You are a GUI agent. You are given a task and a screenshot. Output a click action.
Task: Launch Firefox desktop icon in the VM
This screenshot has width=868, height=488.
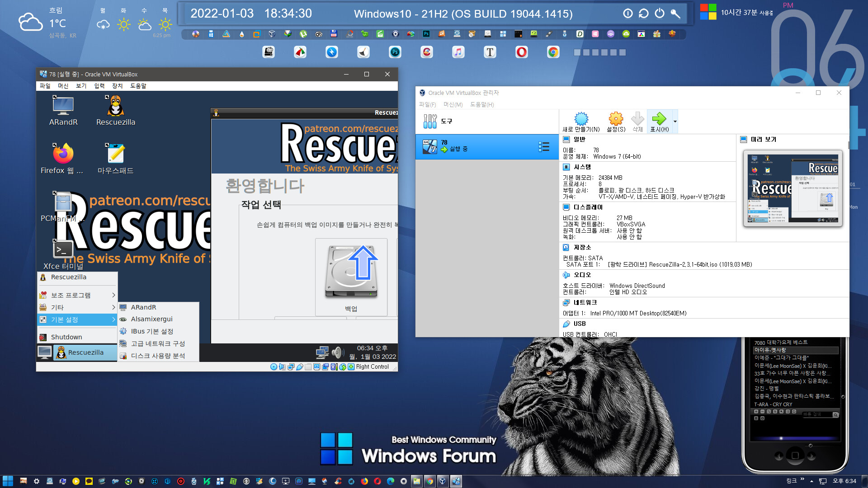[x=62, y=159]
